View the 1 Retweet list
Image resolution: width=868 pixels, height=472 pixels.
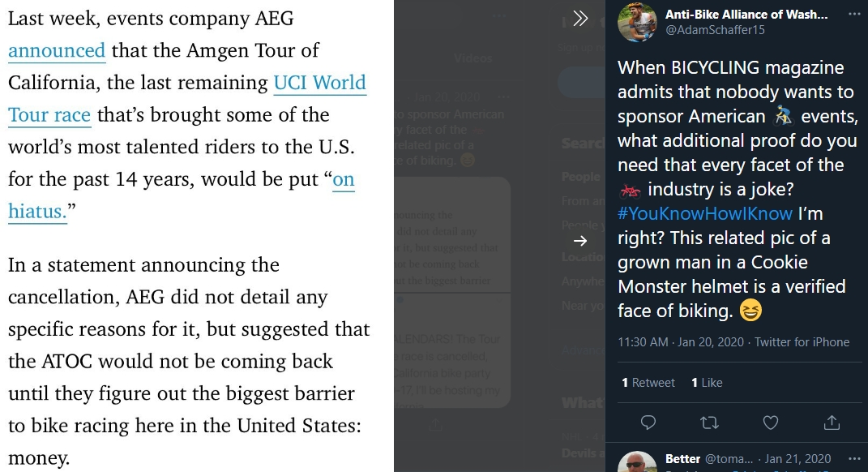pos(648,382)
